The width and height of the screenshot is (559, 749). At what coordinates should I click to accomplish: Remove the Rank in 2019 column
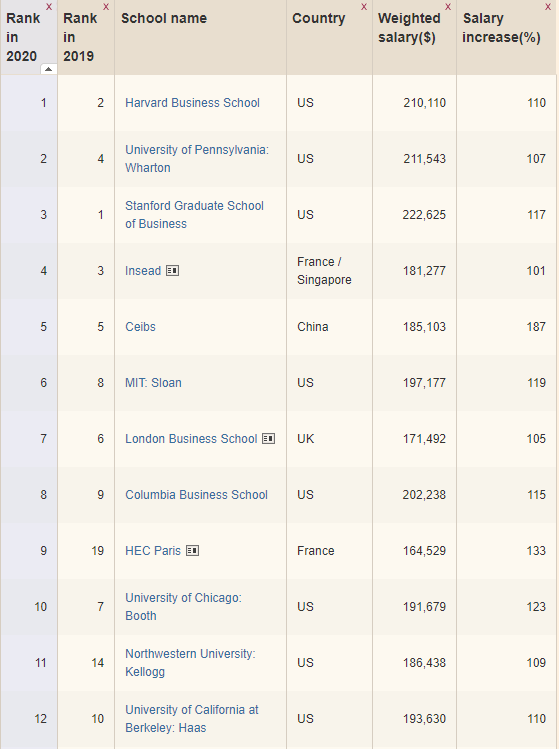[106, 7]
